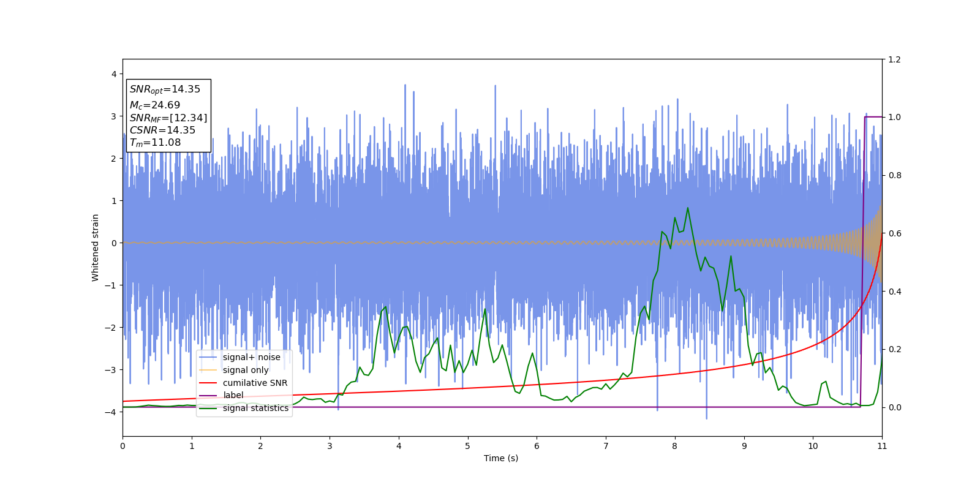
Task: Click the green signal statistics peak near 8 s
Action: pos(688,208)
